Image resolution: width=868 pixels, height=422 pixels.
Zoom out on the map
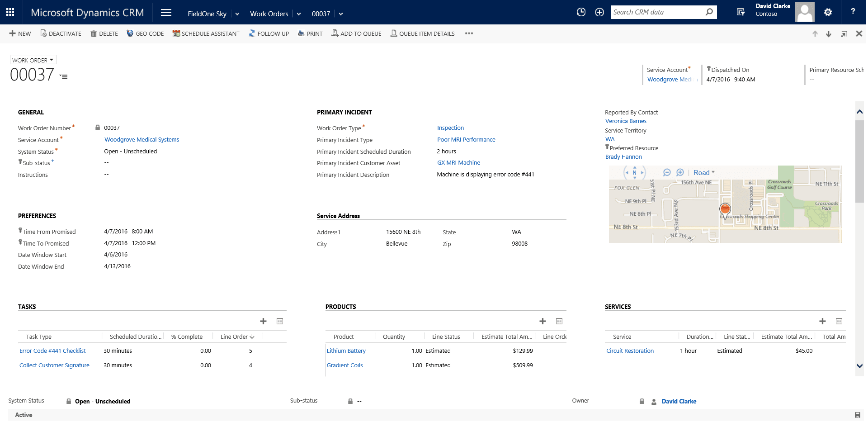point(666,172)
